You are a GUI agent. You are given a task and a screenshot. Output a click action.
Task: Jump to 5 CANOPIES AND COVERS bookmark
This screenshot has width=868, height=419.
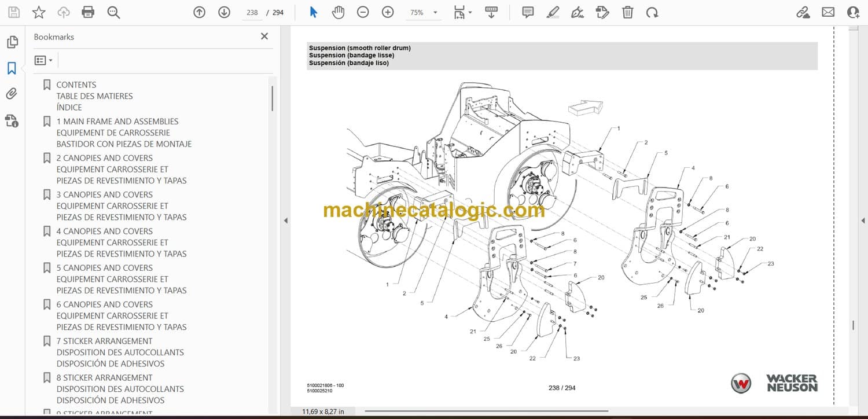122,279
